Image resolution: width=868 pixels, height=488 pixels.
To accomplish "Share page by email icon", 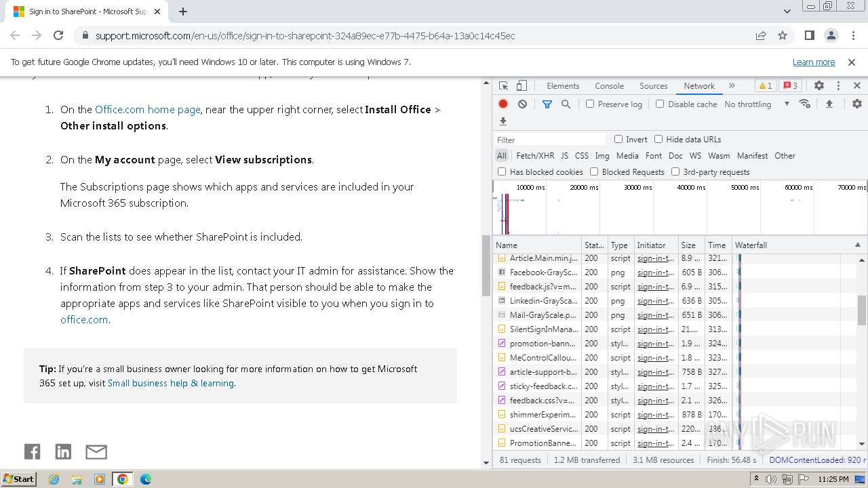I will 96,452.
